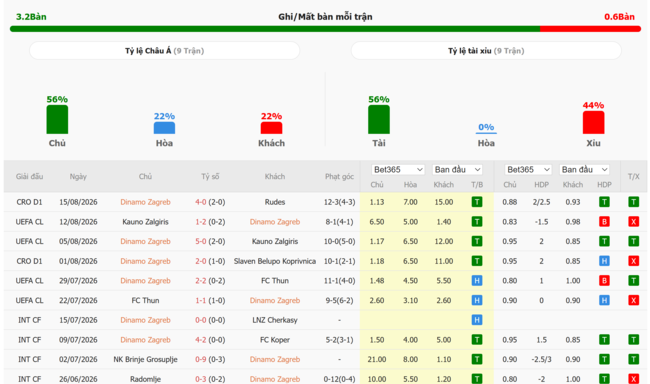
Task: Click the 0-12(0-4) corner stats cell
Action: coord(340,379)
